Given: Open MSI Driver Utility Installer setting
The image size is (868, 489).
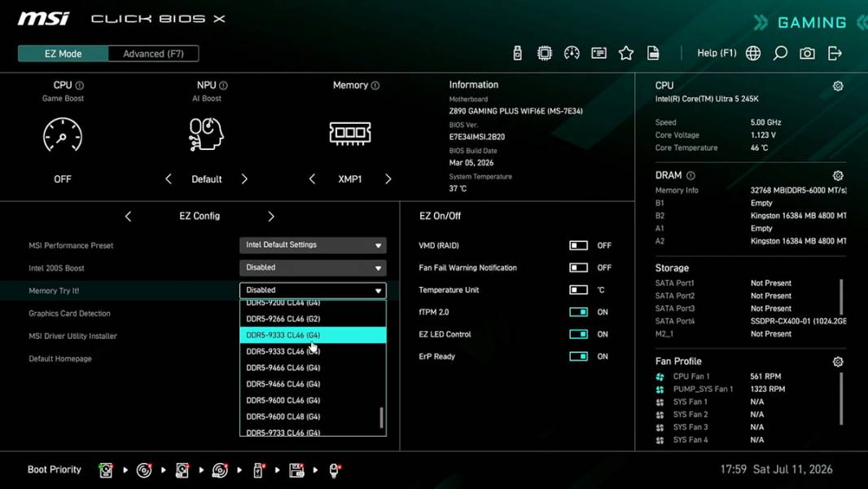Looking at the screenshot, I should (x=72, y=336).
